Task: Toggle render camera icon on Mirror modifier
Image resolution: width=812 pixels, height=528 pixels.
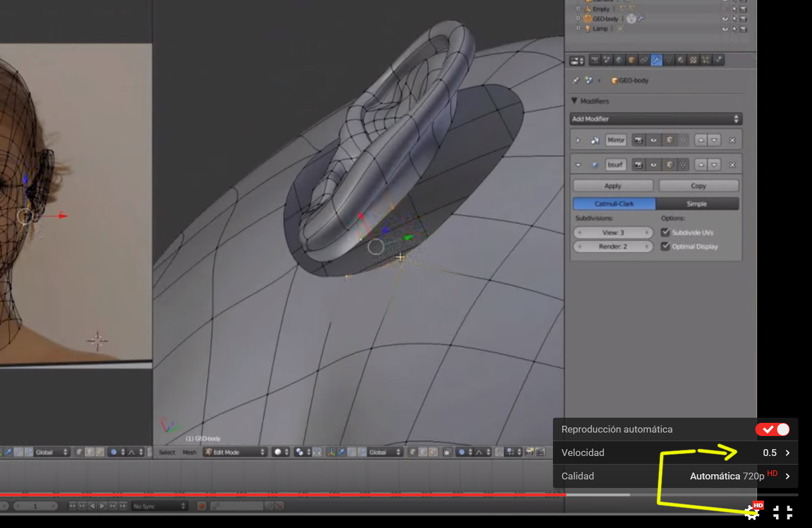Action: [x=639, y=141]
